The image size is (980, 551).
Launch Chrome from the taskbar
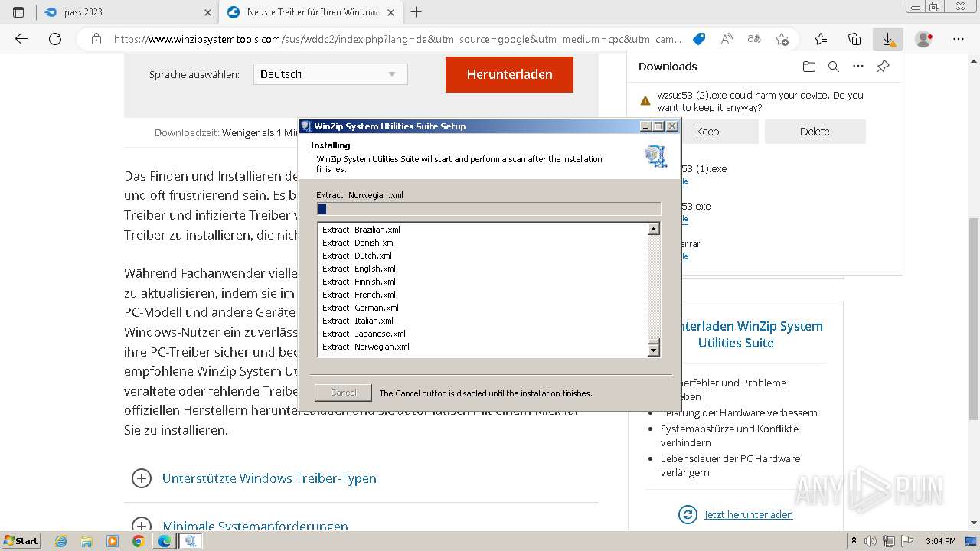pos(138,541)
